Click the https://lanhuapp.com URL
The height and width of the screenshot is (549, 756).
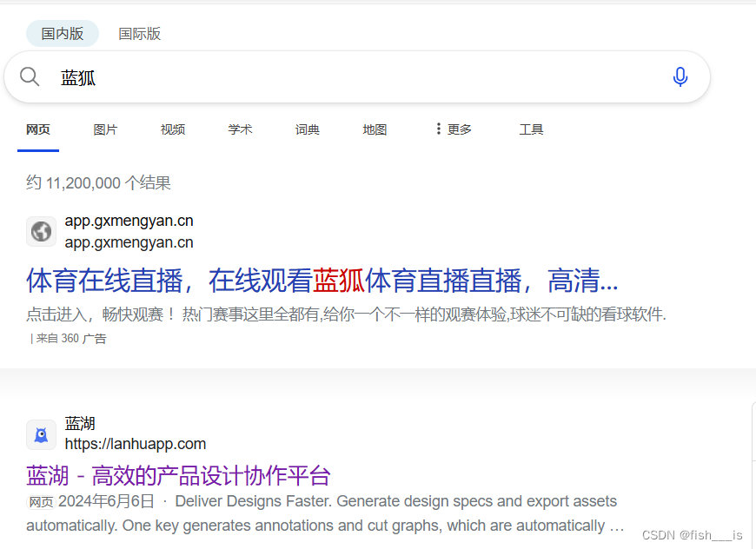pos(136,444)
